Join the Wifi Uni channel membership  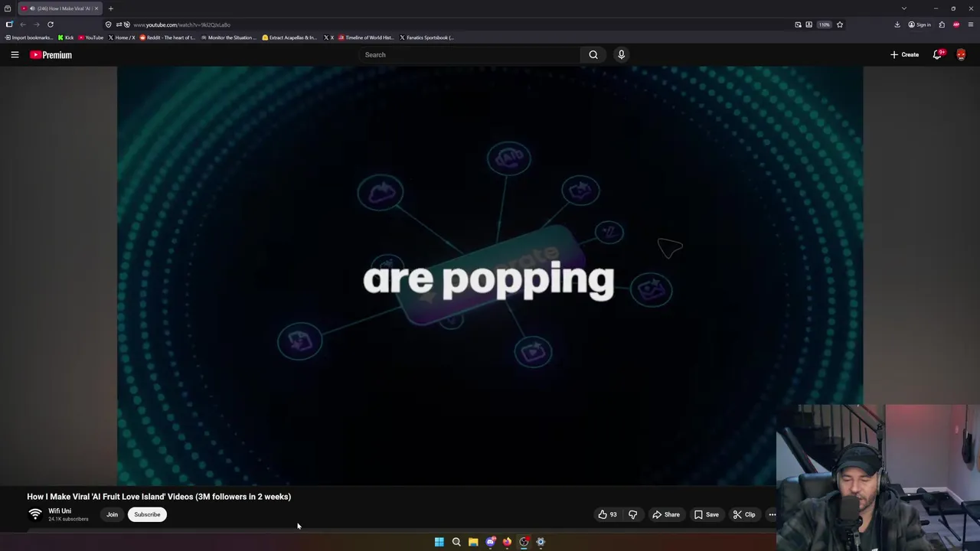tap(112, 514)
